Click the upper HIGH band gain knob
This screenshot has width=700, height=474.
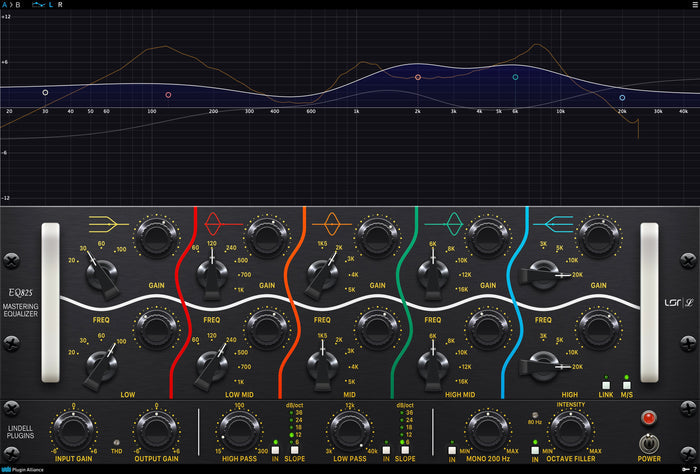coord(598,237)
